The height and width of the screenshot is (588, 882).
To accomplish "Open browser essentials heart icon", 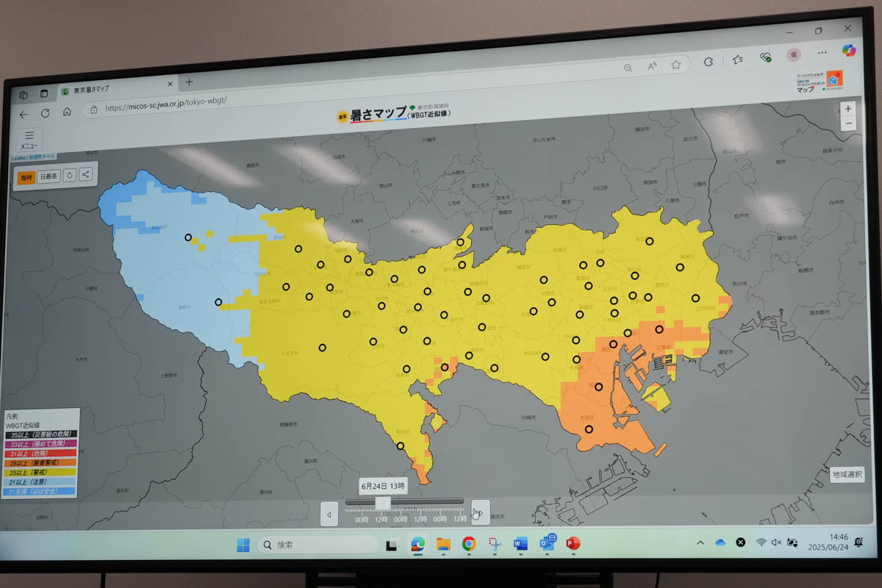I will 765,57.
